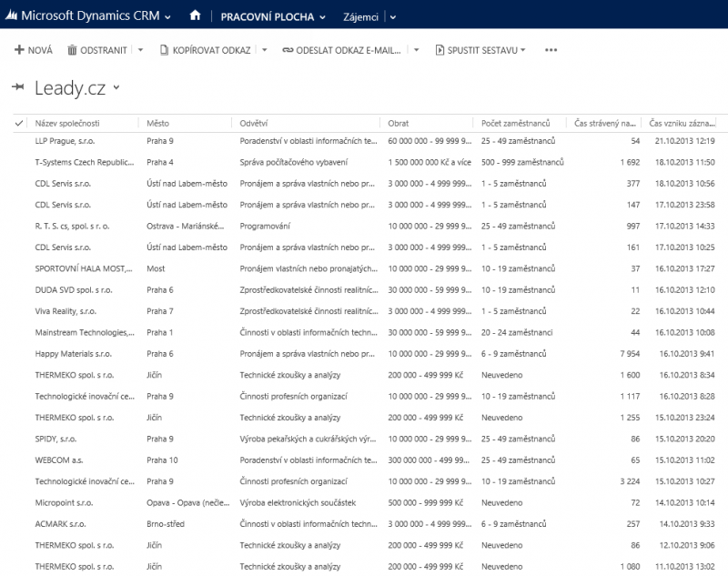
Task: Expand the Microsoft Dynamics CRM menu arrow
Action: coord(167,17)
